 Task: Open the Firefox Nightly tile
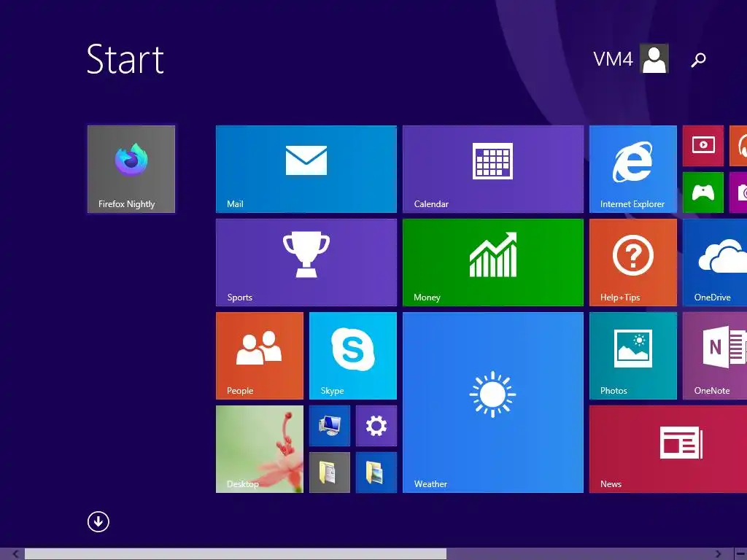[x=131, y=169]
